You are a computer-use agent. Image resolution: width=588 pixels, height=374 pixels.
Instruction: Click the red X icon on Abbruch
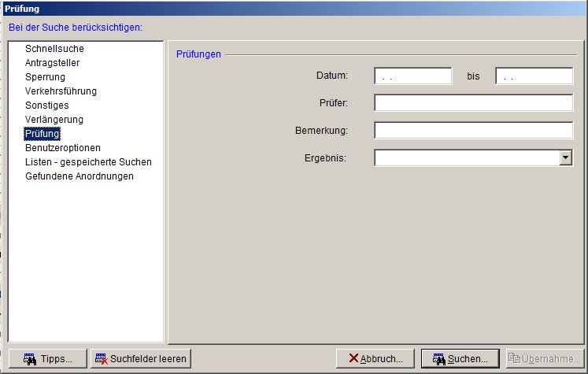point(353,358)
